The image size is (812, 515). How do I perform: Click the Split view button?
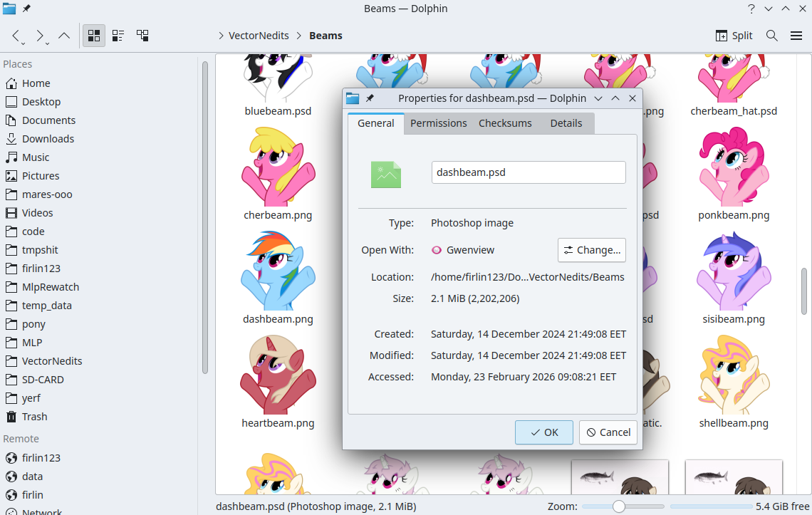[734, 36]
